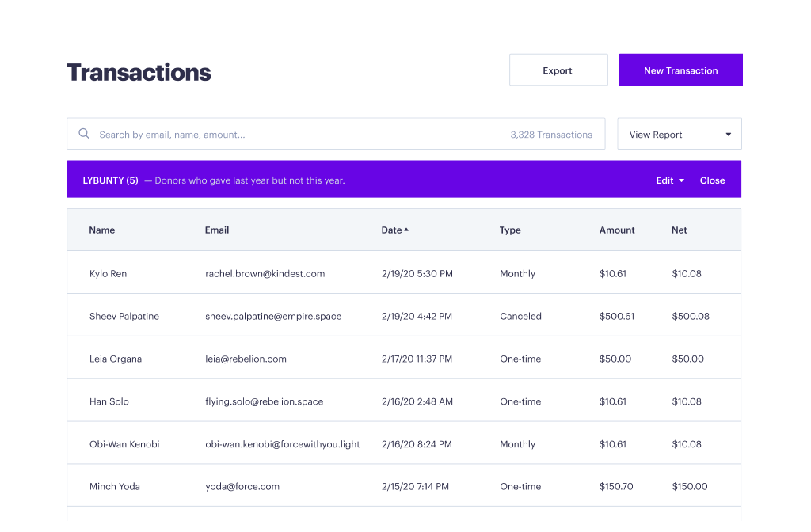Sort by the Net column header
The image size is (811, 532).
[679, 230]
